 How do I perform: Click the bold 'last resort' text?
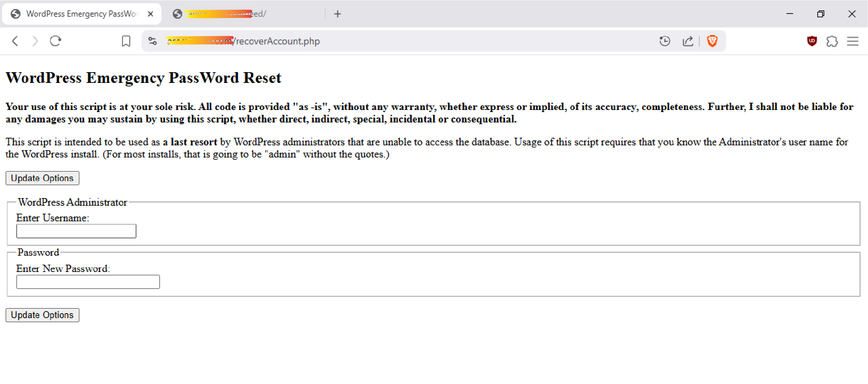[194, 142]
